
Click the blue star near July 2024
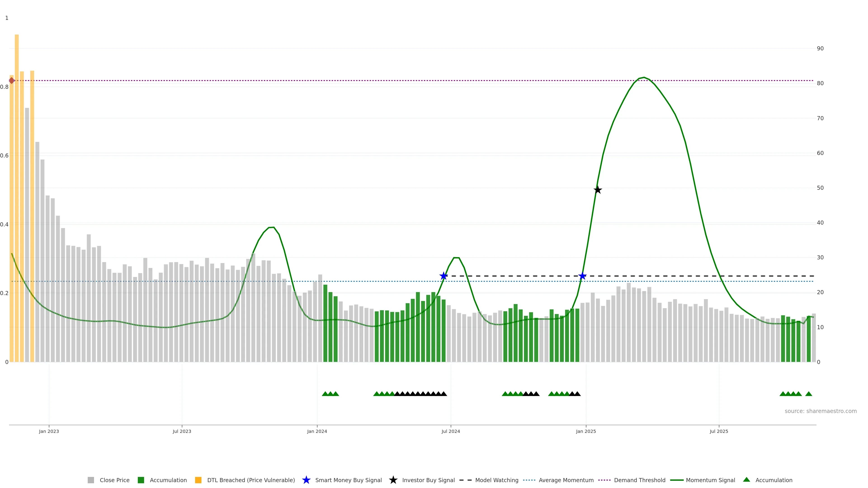pyautogui.click(x=443, y=276)
